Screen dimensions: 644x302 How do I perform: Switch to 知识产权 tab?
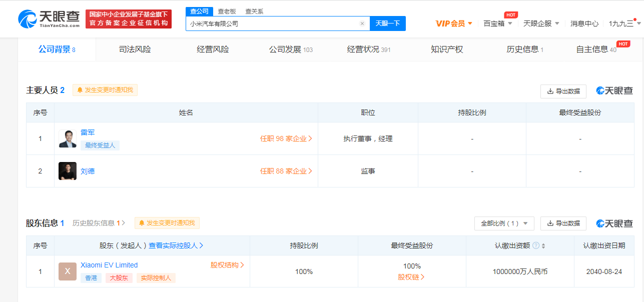tap(447, 49)
